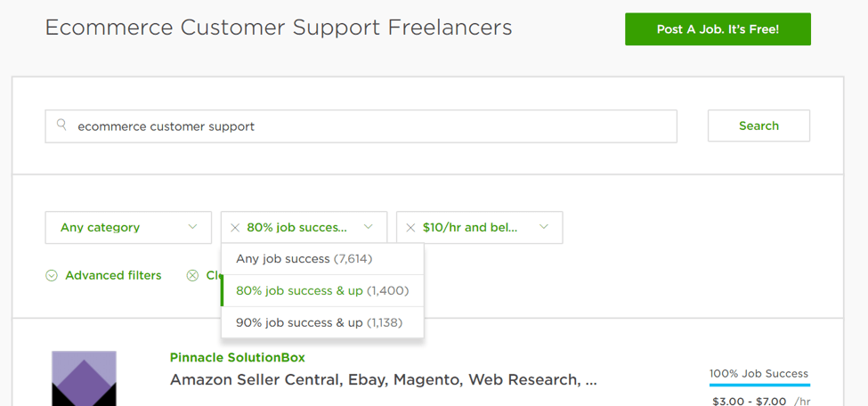Choose 80% job success & up option
This screenshot has height=406, width=868.
[321, 290]
